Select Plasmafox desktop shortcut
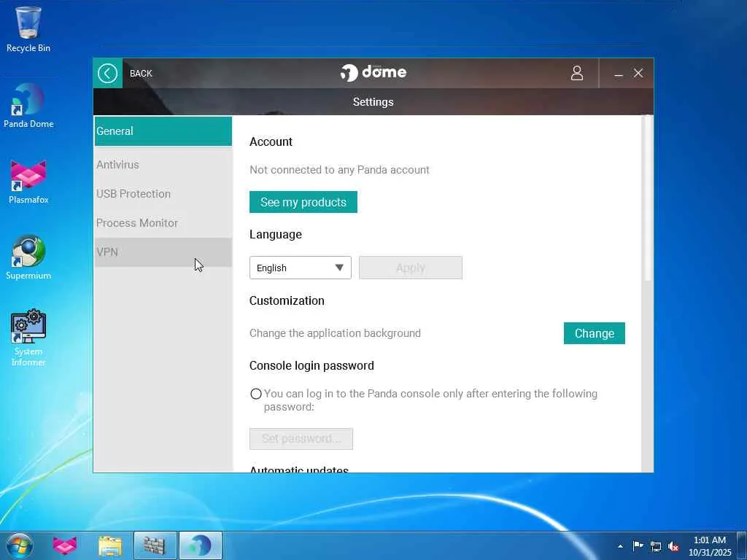Viewport: 747px width, 560px height. [x=28, y=182]
